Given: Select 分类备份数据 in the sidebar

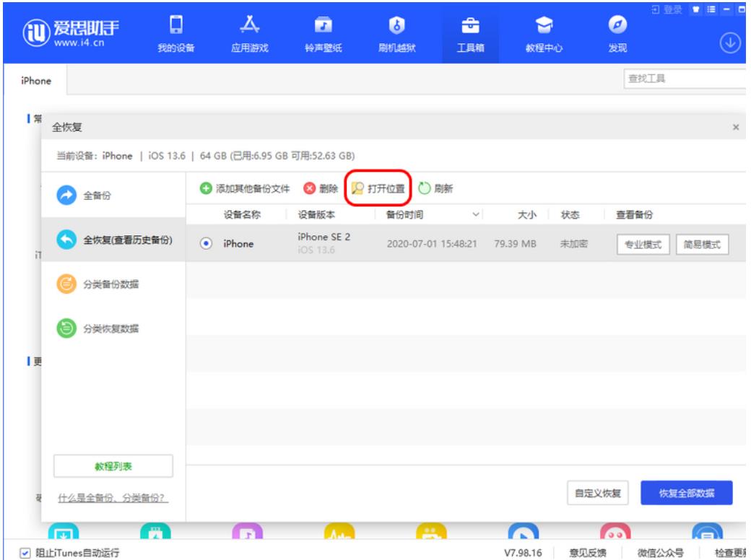Looking at the screenshot, I should click(113, 284).
